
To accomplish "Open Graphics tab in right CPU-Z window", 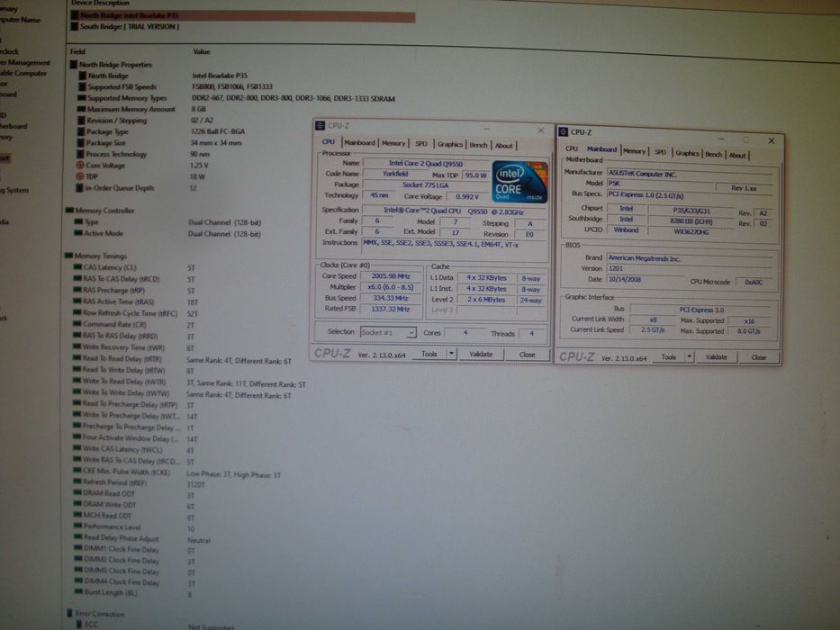I will click(687, 154).
